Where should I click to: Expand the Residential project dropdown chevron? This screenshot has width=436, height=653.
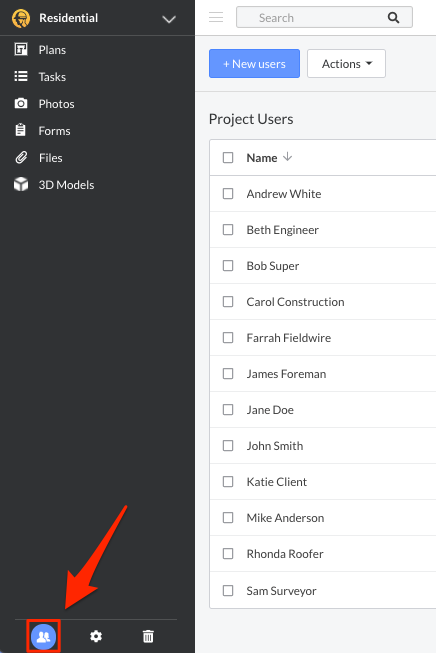pyautogui.click(x=169, y=19)
